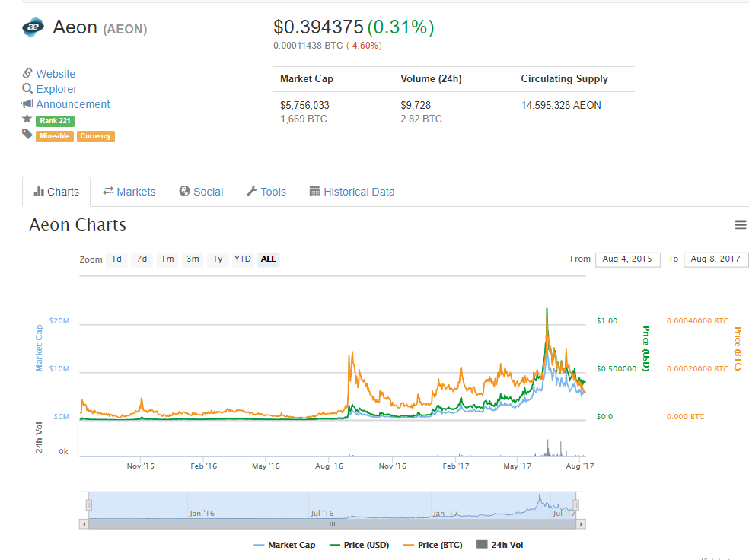The image size is (749, 560).
Task: Open the Social tab
Action: (201, 192)
